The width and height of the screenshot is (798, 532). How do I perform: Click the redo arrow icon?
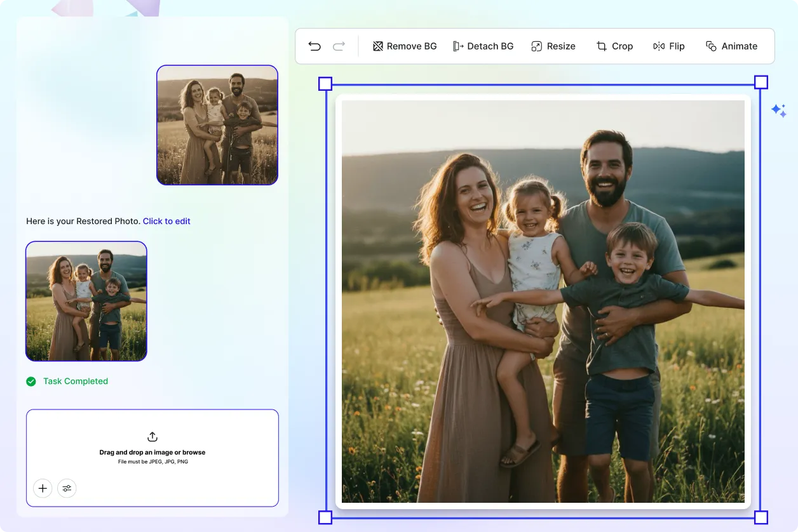point(339,46)
